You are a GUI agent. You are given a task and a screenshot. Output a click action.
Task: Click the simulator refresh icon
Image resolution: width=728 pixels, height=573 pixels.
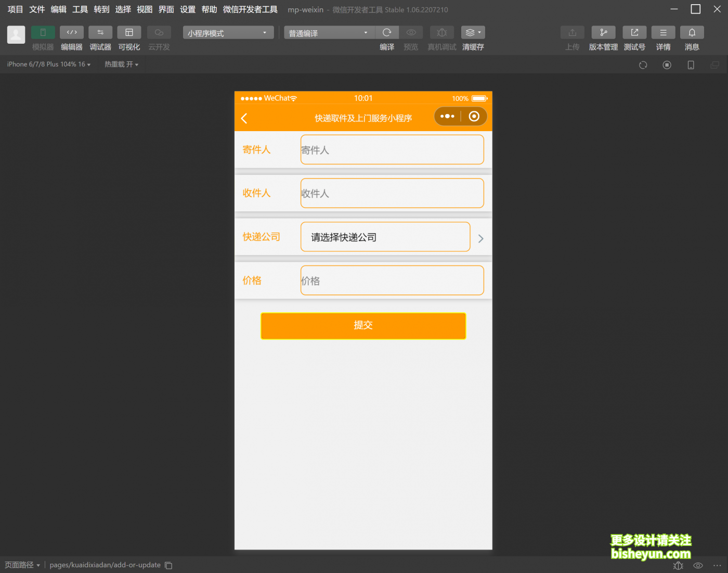click(643, 65)
